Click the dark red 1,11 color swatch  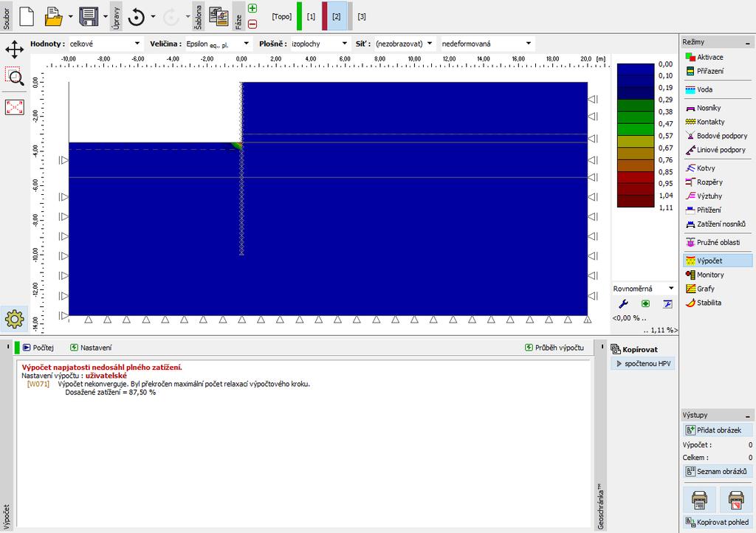tap(636, 202)
